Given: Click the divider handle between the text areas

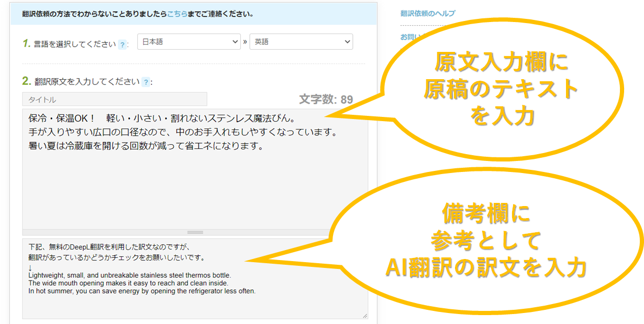Looking at the screenshot, I should click(195, 232).
